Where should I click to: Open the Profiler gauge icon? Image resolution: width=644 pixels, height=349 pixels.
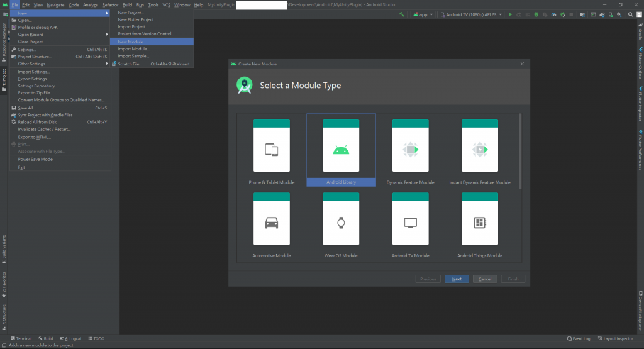(x=553, y=14)
